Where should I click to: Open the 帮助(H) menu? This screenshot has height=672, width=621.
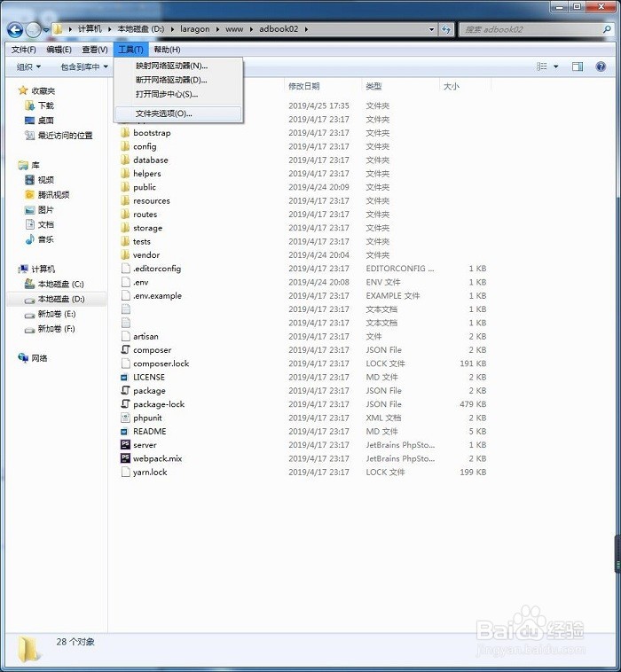(x=167, y=50)
